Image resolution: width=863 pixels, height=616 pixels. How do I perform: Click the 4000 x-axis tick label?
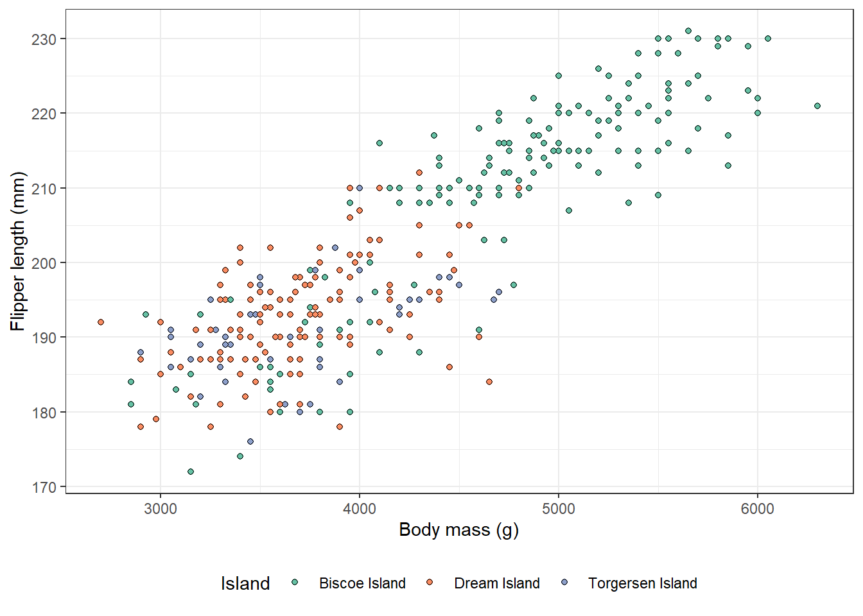pos(360,509)
